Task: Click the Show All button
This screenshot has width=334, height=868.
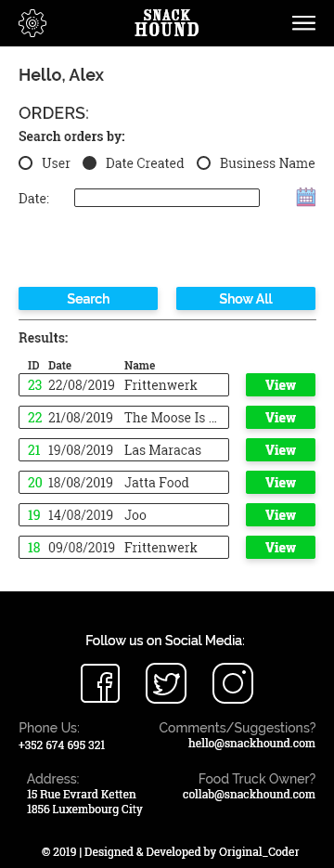Action: click(246, 298)
